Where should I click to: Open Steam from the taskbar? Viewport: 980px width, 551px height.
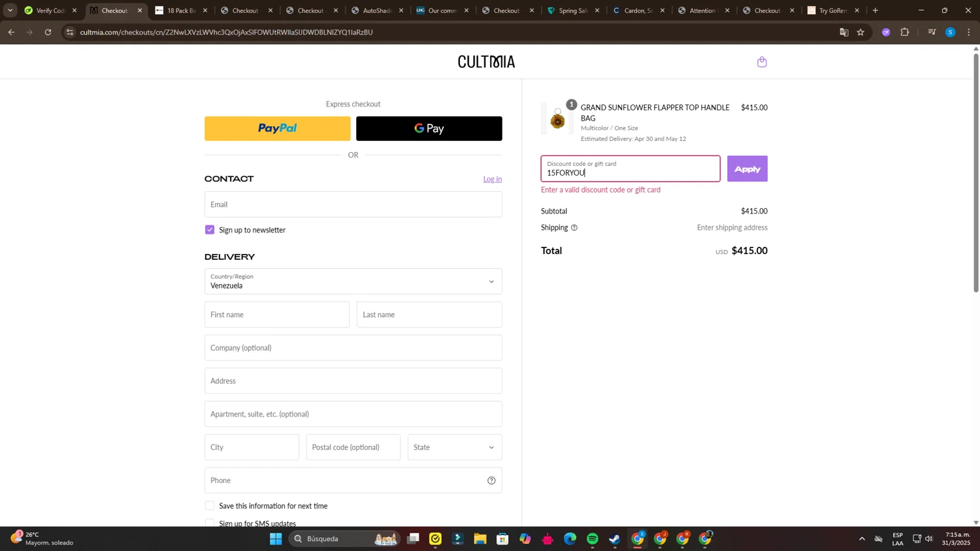615,539
